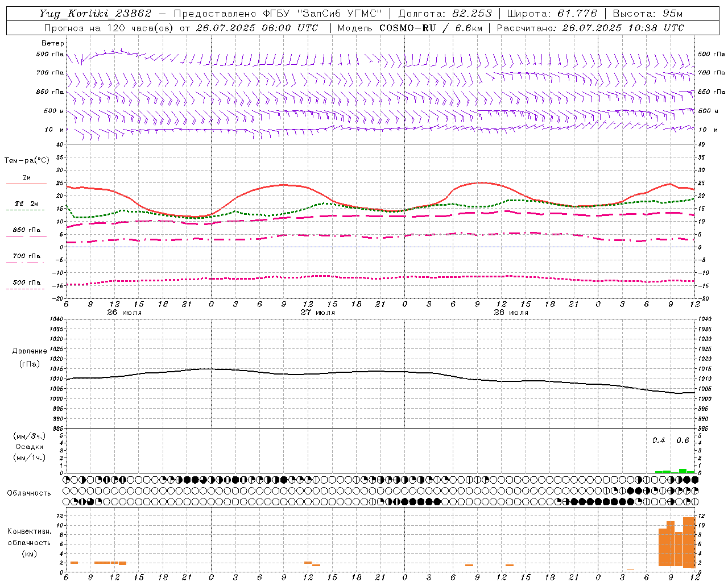Click the 0.4 precipitation amount value

point(659,440)
